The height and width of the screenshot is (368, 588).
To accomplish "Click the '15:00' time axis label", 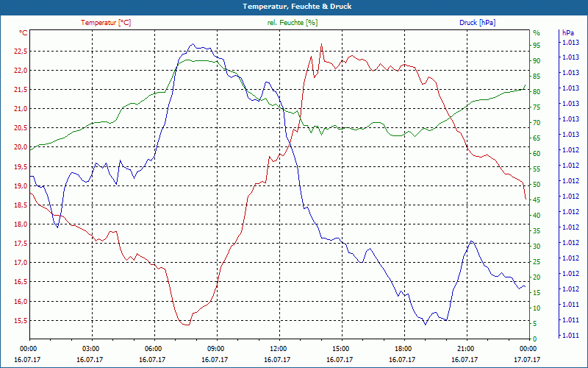I will pos(340,349).
